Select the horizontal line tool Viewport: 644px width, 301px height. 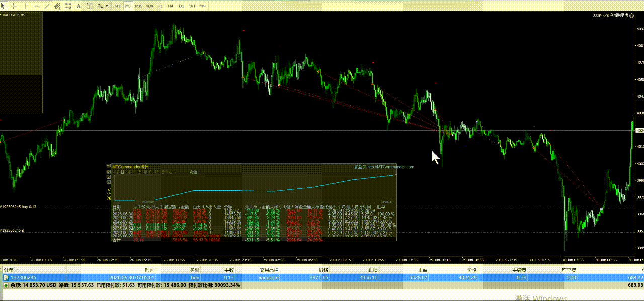click(x=36, y=6)
